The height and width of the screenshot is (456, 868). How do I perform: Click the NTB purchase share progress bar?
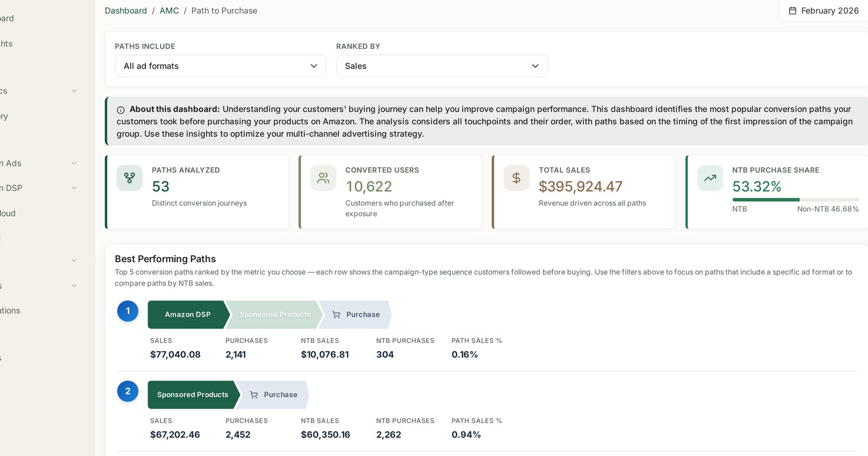[x=795, y=200]
